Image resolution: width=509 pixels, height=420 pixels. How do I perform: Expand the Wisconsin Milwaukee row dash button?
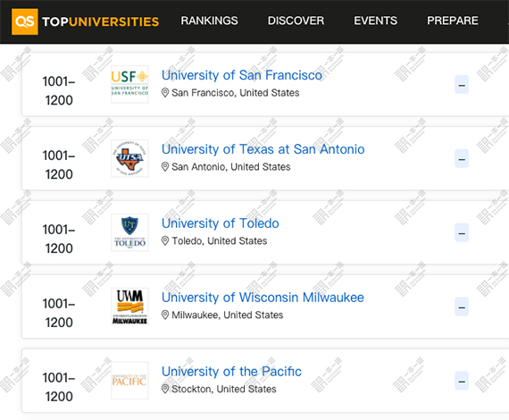coord(462,307)
